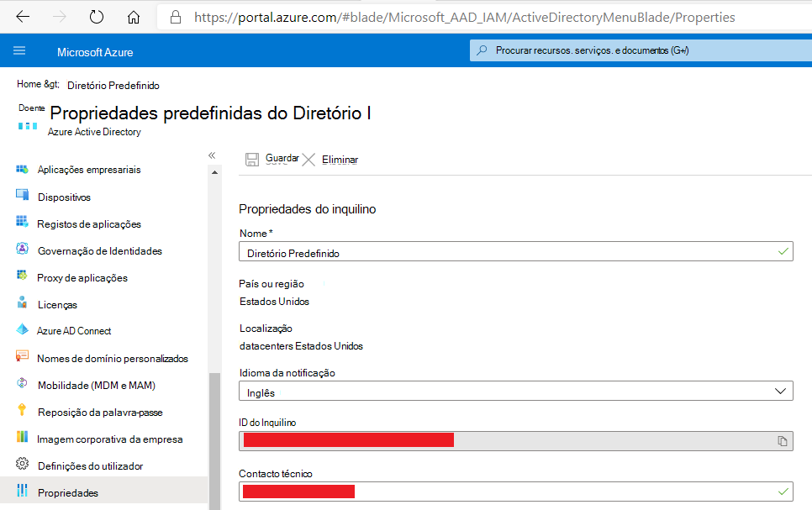Click the sidebar scrollbar thumb
The height and width of the screenshot is (510, 812).
[215, 441]
